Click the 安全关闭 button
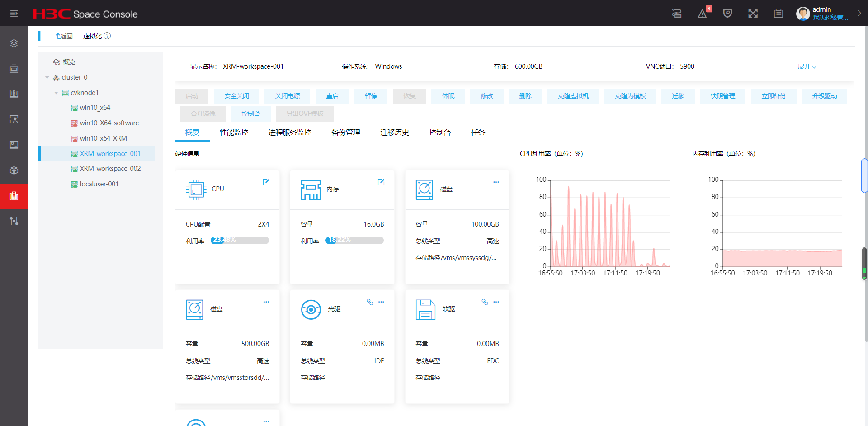 [x=236, y=96]
